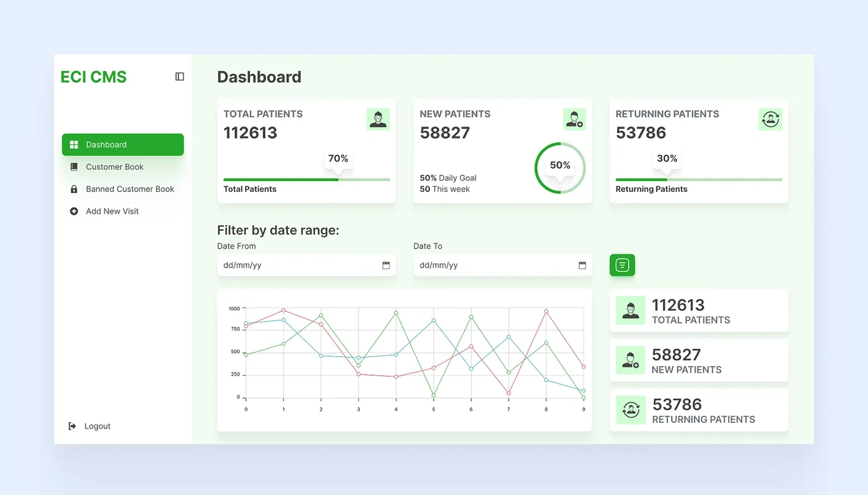Click the 58827 New Patients summary icon beside chart

630,360
